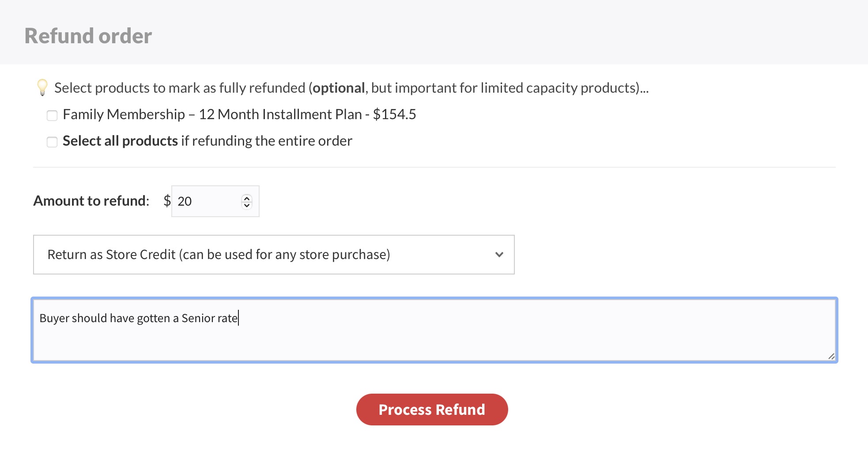Viewport: 868px width, 451px height.
Task: Open the Return as Store Credit dropdown
Action: tap(274, 255)
